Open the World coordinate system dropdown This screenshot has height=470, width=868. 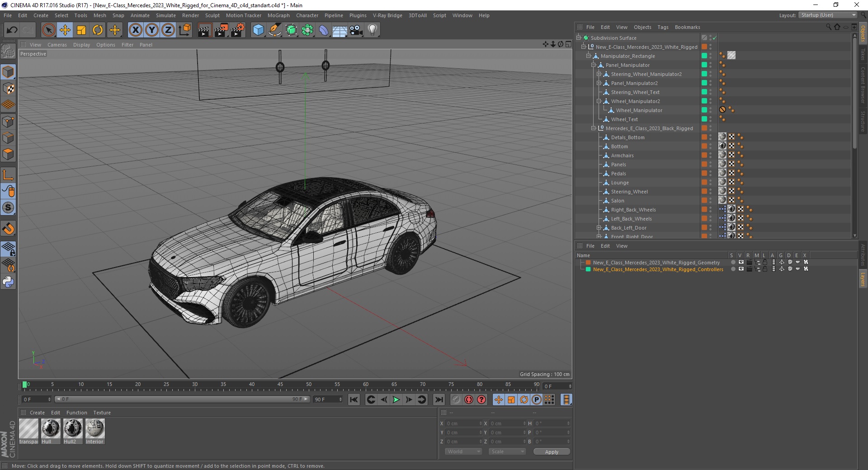click(x=463, y=451)
